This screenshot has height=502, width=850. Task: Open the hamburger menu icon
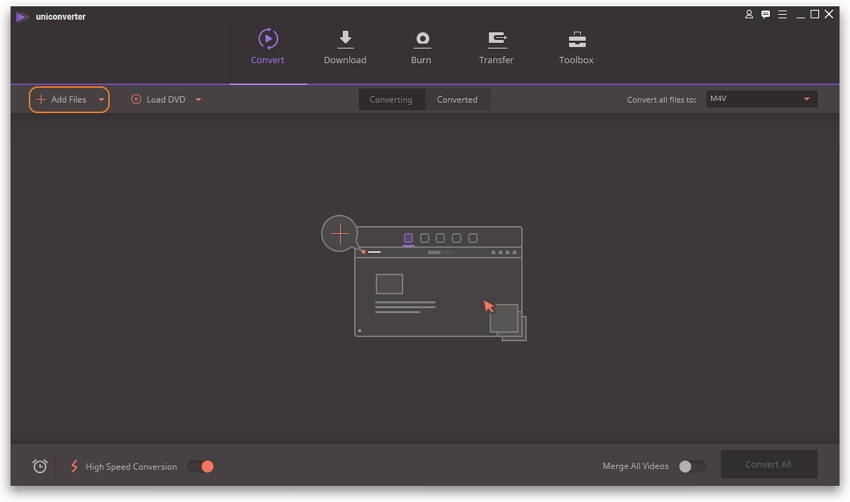tap(782, 15)
